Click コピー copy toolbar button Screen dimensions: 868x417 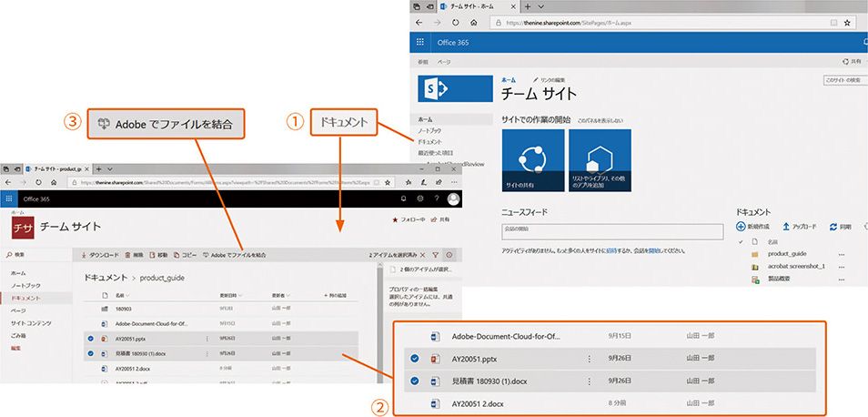pos(185,255)
